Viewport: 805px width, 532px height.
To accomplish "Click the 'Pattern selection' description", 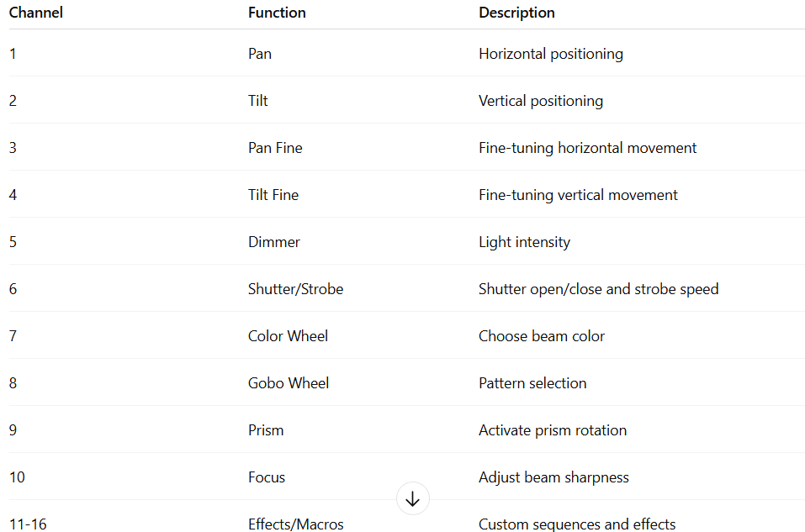I will tap(532, 383).
